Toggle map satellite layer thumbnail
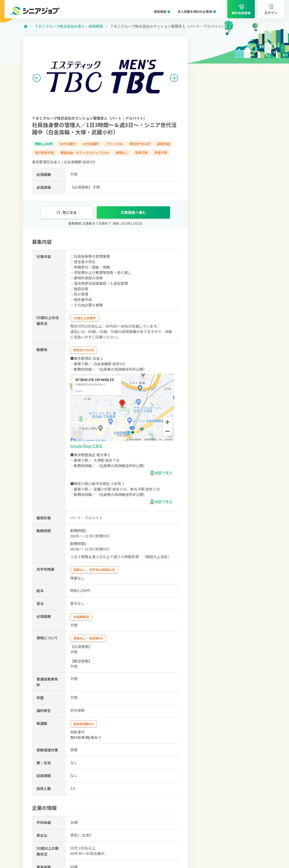 77,434
